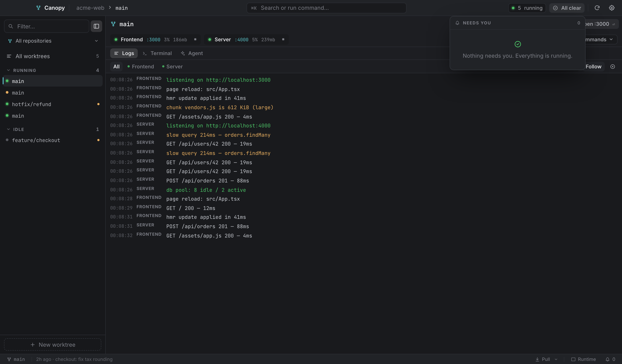
Task: Select All worktrees in sidebar
Action: (53, 56)
